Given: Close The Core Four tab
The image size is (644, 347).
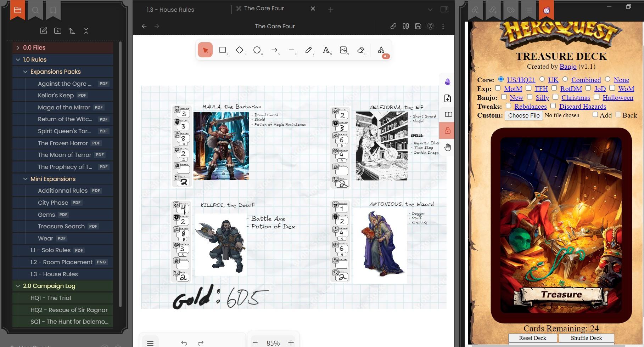Looking at the screenshot, I should [x=313, y=8].
